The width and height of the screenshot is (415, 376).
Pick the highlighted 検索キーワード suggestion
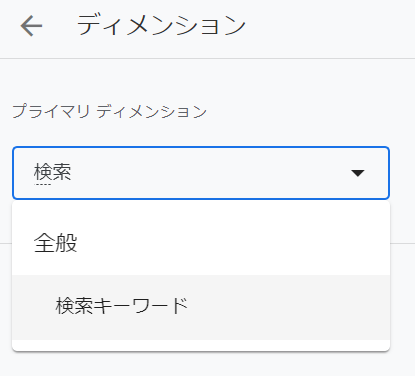pos(201,307)
